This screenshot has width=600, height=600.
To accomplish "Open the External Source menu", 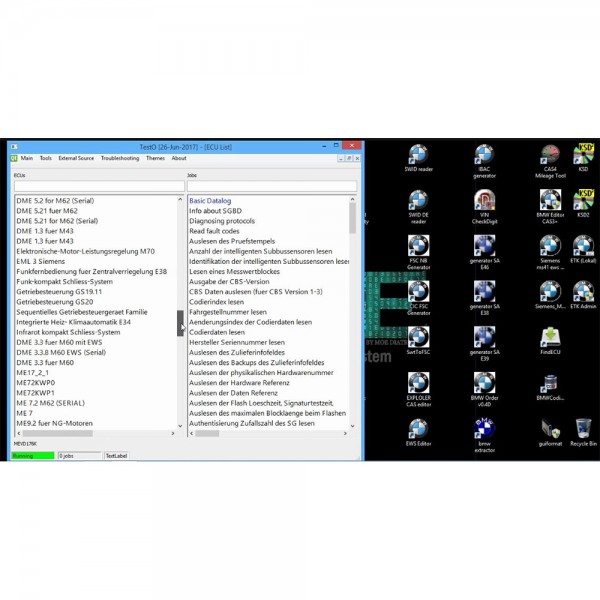I will (x=76, y=158).
